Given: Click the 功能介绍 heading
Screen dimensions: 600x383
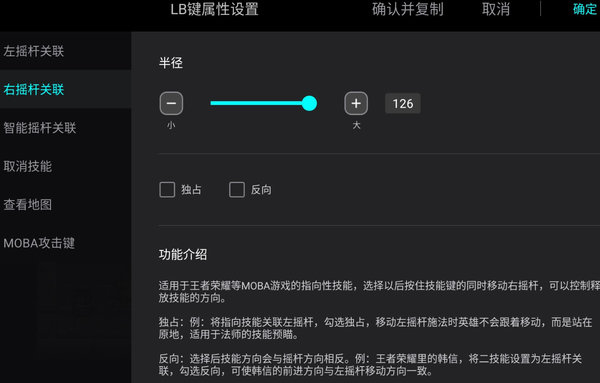Looking at the screenshot, I should point(183,254).
